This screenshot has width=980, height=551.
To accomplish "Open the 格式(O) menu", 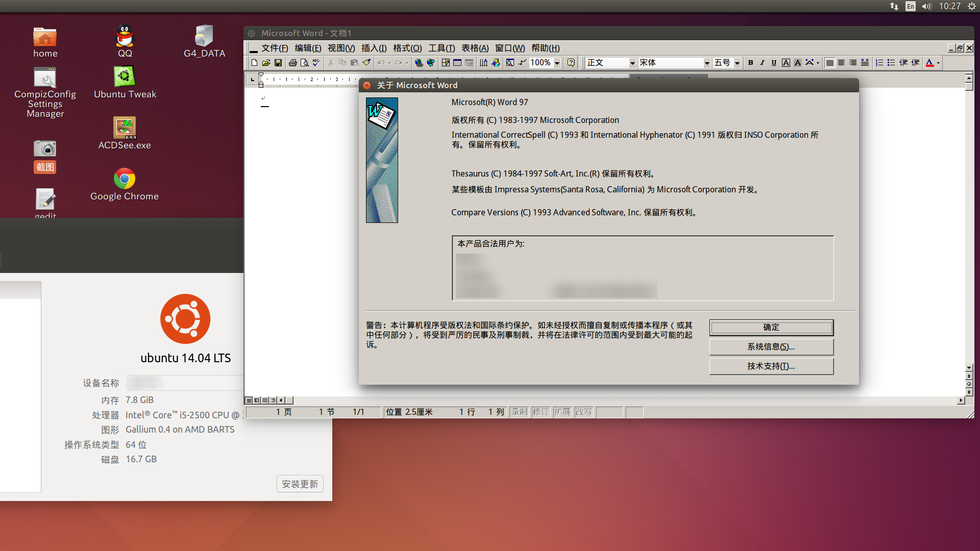I will [x=407, y=48].
